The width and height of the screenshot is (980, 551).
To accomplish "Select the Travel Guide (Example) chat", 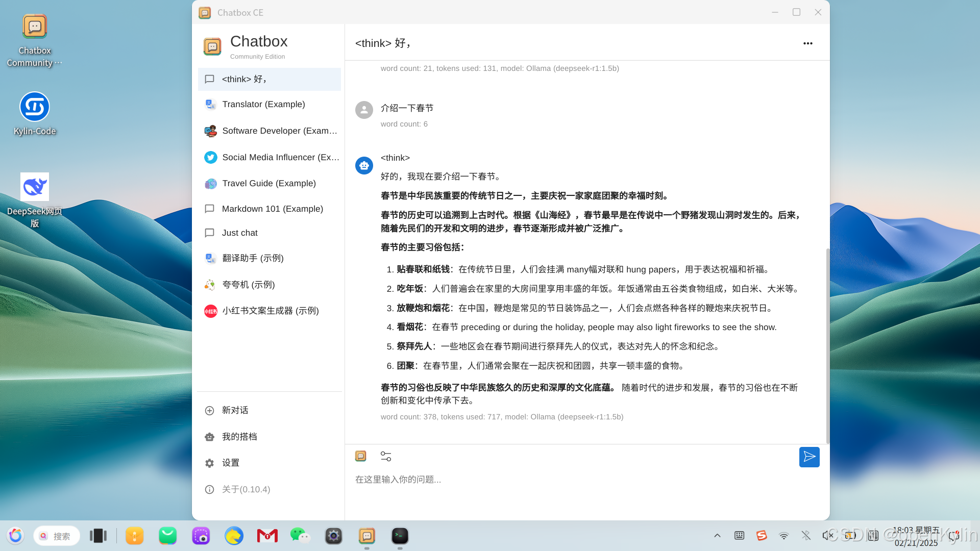I will click(x=269, y=183).
